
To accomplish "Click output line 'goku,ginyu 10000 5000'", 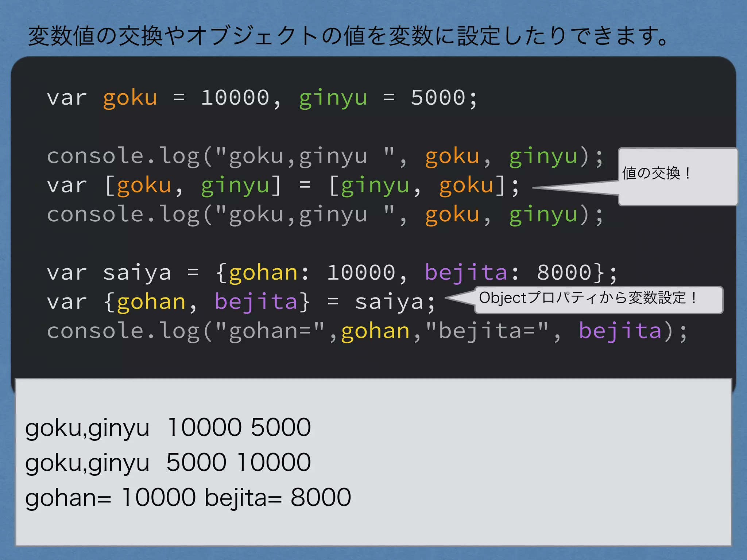I will [x=168, y=428].
